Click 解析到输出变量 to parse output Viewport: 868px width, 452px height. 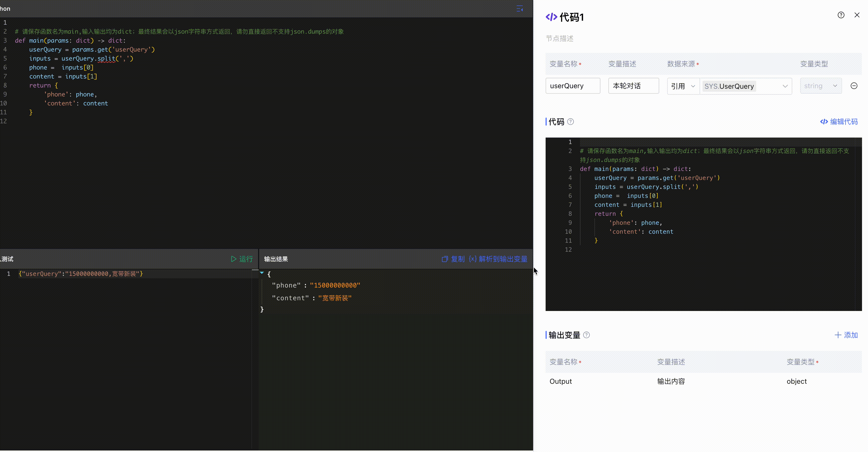[x=498, y=259]
